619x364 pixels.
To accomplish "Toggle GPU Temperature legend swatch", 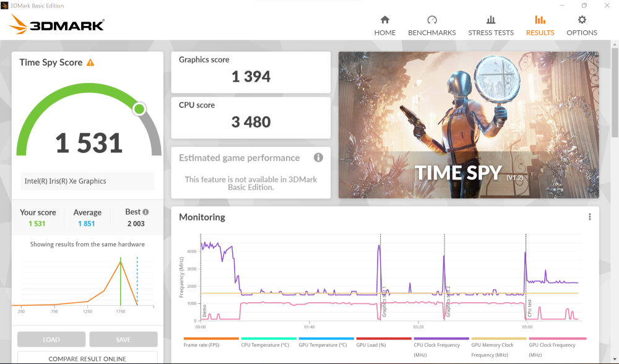I will click(326, 339).
